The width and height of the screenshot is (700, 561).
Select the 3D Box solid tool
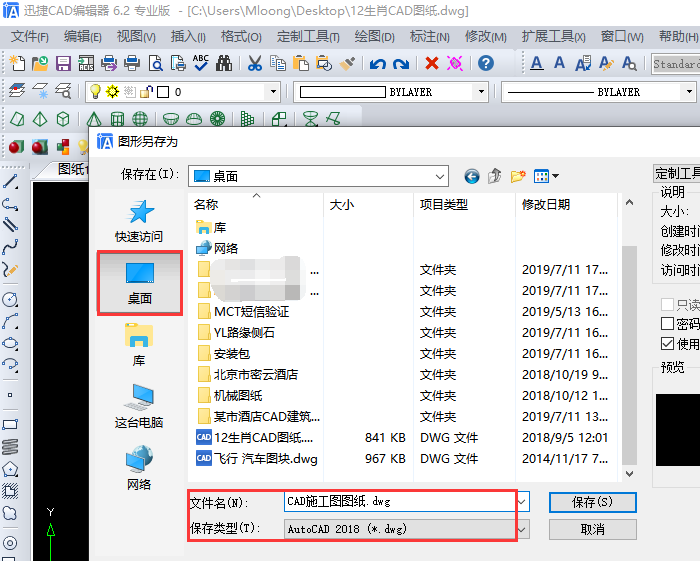63,119
